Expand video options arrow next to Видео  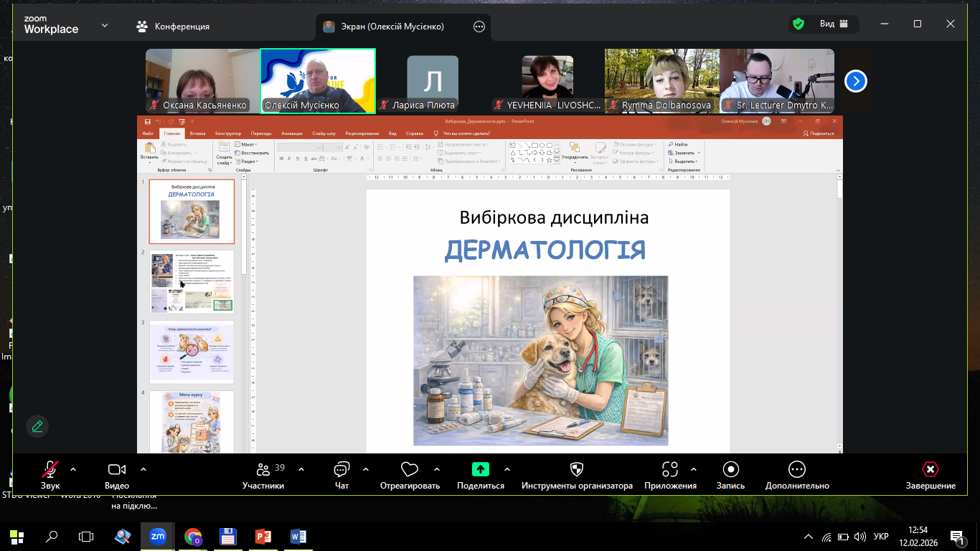point(143,469)
